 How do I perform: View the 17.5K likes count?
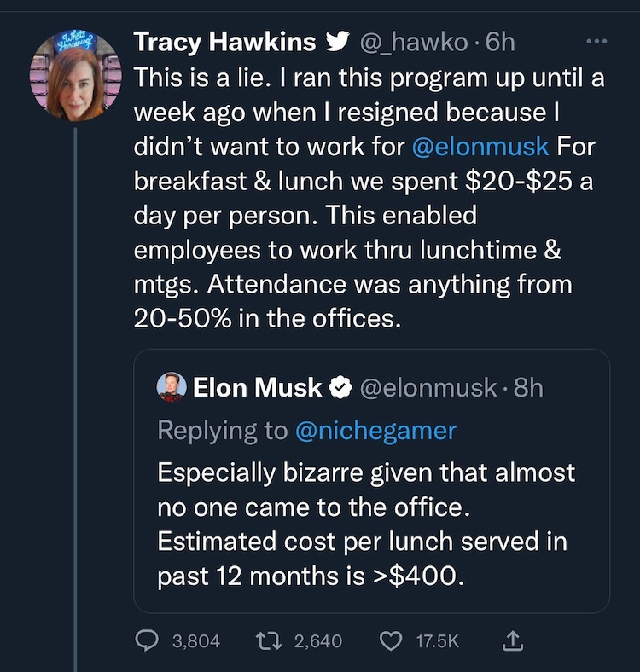[x=436, y=640]
